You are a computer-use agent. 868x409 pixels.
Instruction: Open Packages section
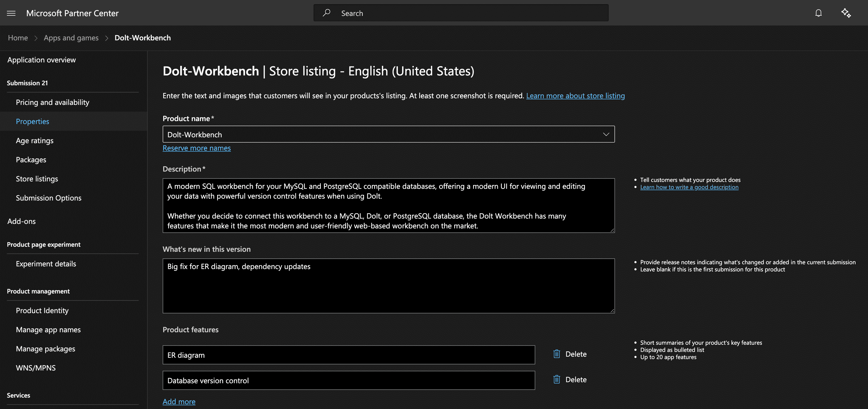coord(31,160)
